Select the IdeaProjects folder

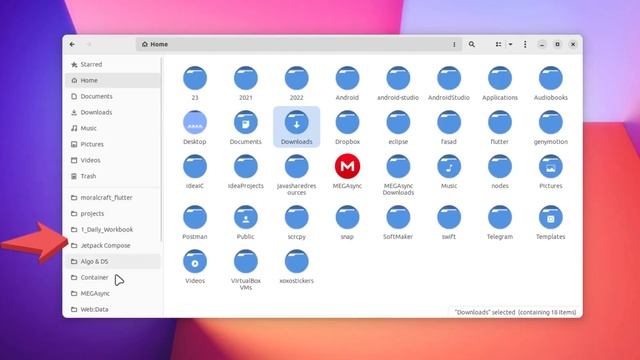246,171
